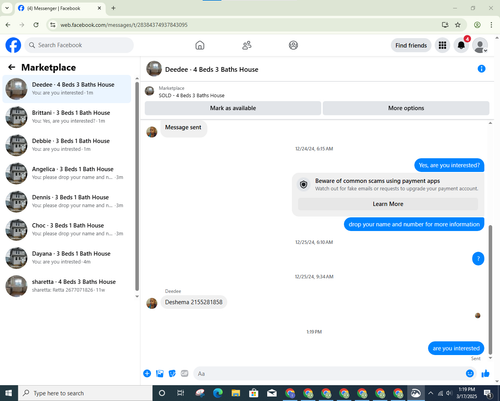Open the Groups icon in top navigation

[293, 45]
